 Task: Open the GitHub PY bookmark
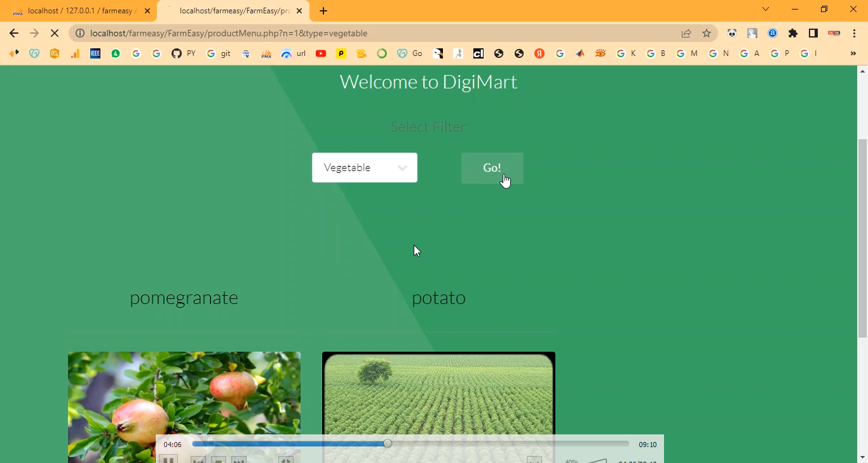coord(184,53)
